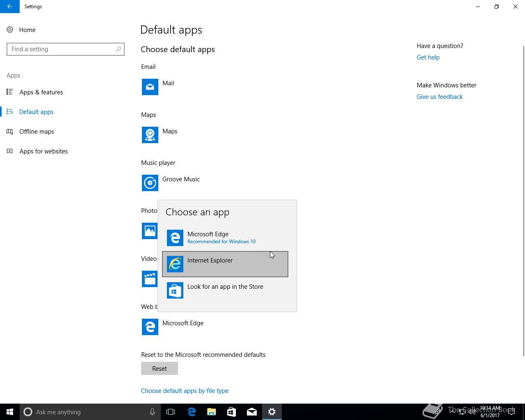Click the Photos app icon

[x=150, y=231]
